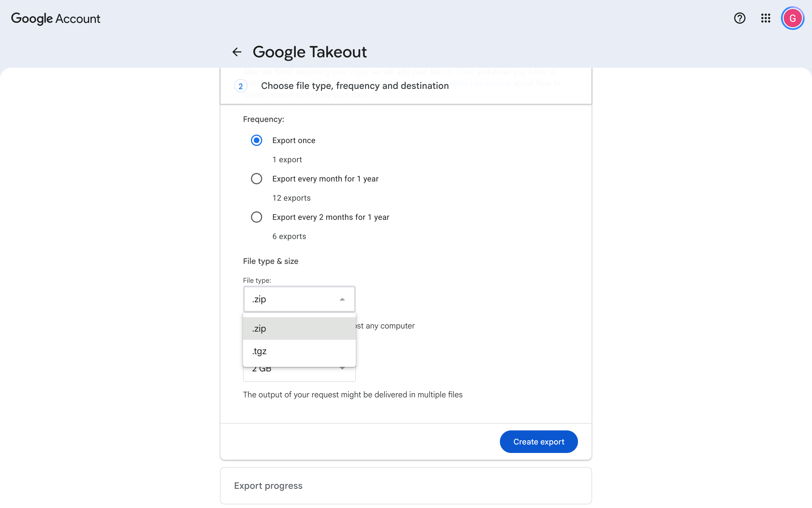This screenshot has height=508, width=812.
Task: Click the '1 export' text
Action: pos(287,159)
